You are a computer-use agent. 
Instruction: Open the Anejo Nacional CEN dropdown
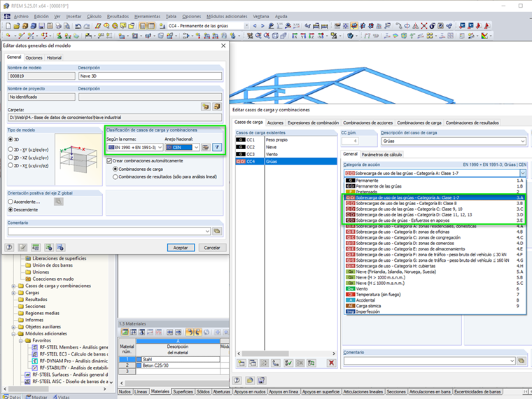pyautogui.click(x=183, y=147)
